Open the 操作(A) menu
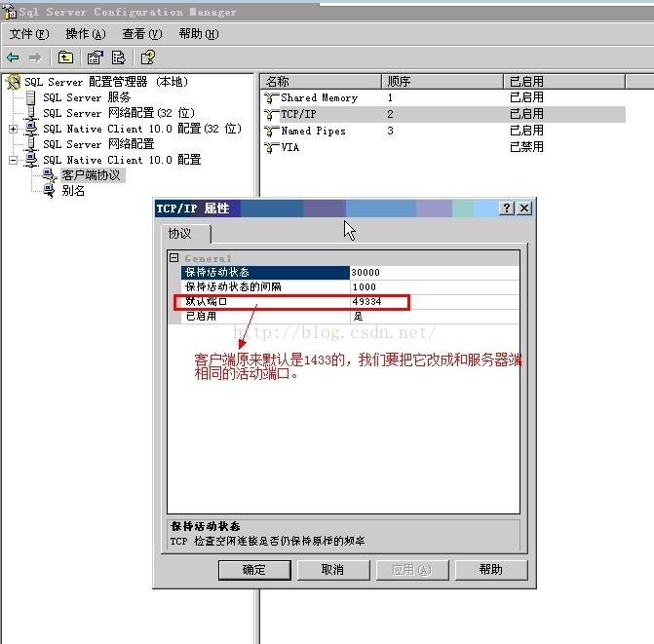Screen dimensions: 654x644 pyautogui.click(x=86, y=34)
